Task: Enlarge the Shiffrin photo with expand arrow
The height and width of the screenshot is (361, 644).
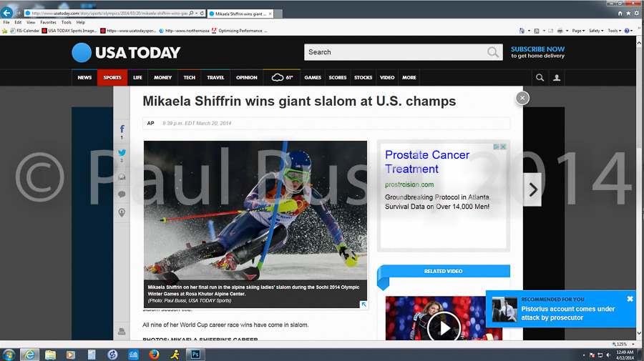Action: [364, 304]
